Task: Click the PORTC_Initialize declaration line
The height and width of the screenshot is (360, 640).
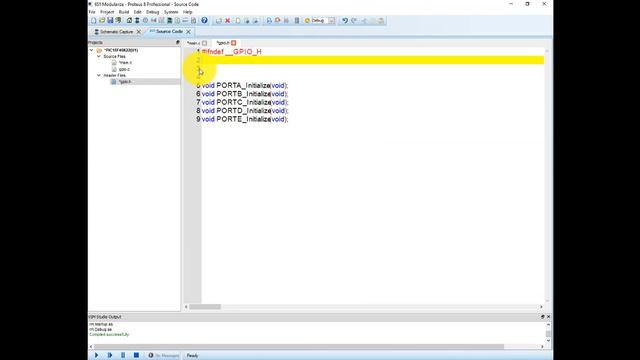Action: [x=245, y=102]
